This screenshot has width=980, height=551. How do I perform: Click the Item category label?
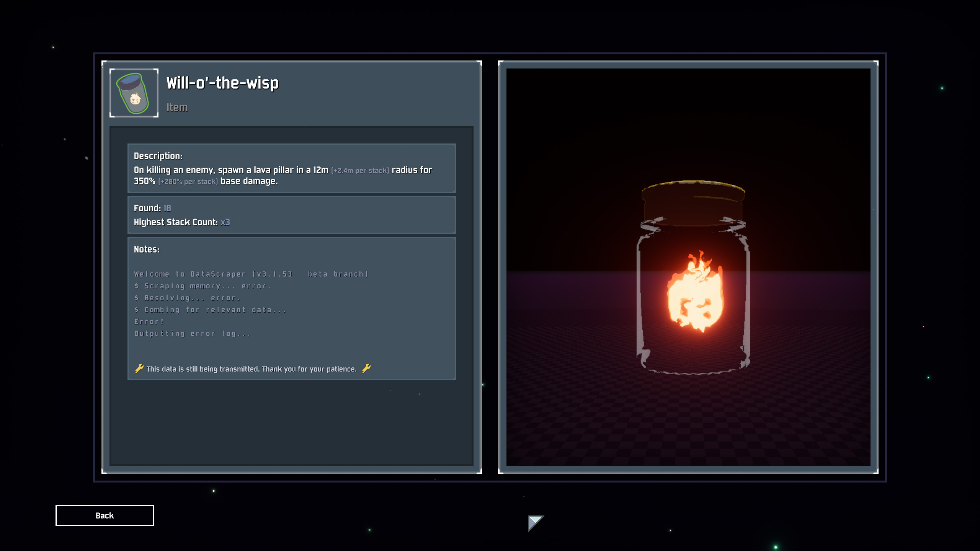click(177, 107)
